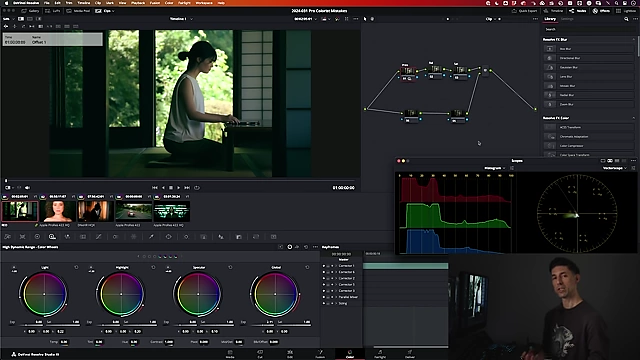Screen dimensions: 640x360
Task: Reset the Highlight wheel
Action: pos(153,267)
